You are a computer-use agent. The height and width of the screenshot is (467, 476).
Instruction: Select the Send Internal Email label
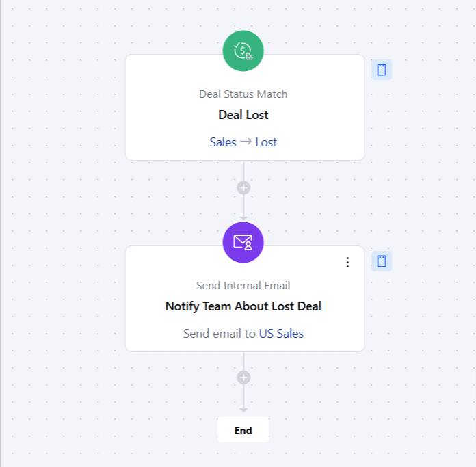(x=243, y=286)
